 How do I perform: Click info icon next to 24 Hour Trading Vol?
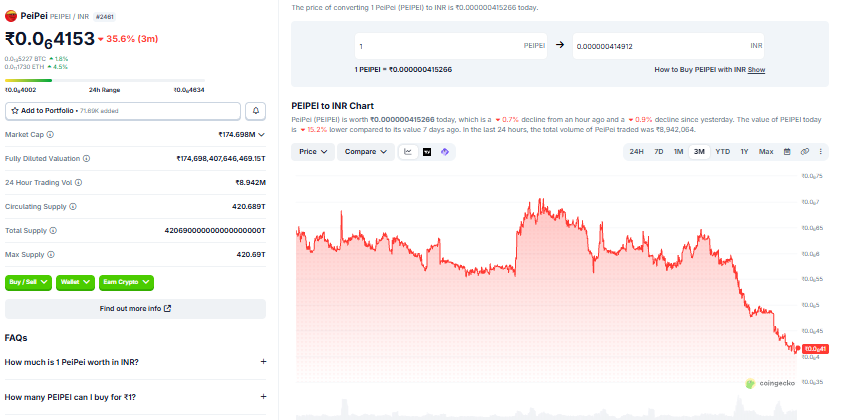click(78, 183)
